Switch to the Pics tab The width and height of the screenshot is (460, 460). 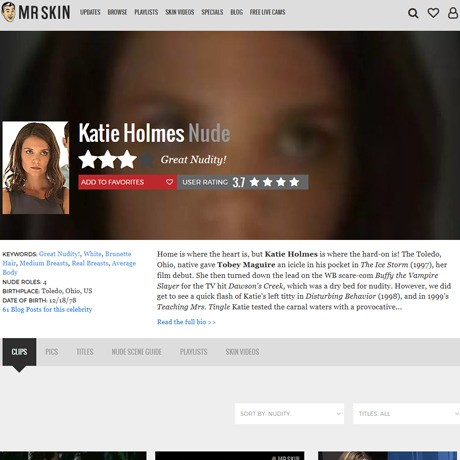(52, 352)
